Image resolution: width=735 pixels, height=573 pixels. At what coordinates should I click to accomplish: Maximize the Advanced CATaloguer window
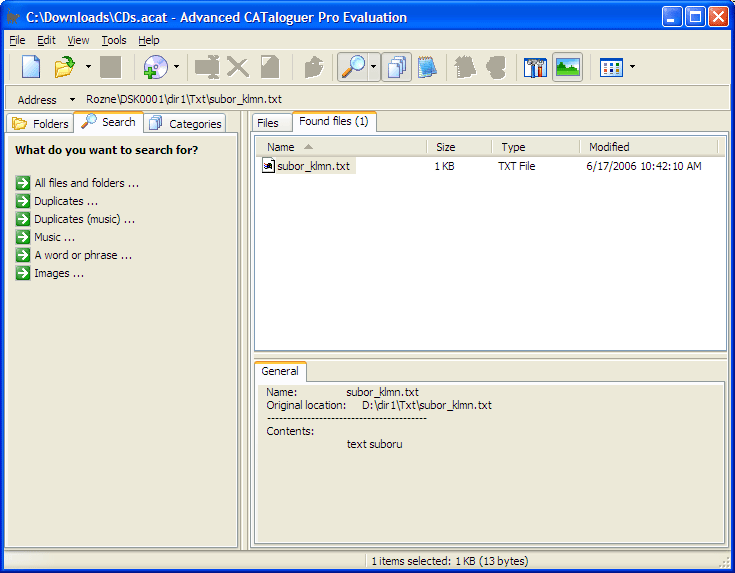(x=695, y=17)
